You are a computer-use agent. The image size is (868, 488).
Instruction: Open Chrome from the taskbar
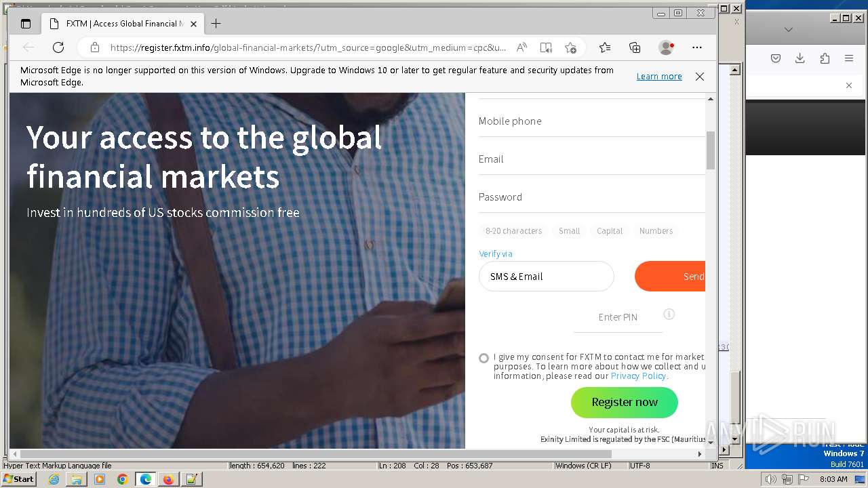pos(122,479)
